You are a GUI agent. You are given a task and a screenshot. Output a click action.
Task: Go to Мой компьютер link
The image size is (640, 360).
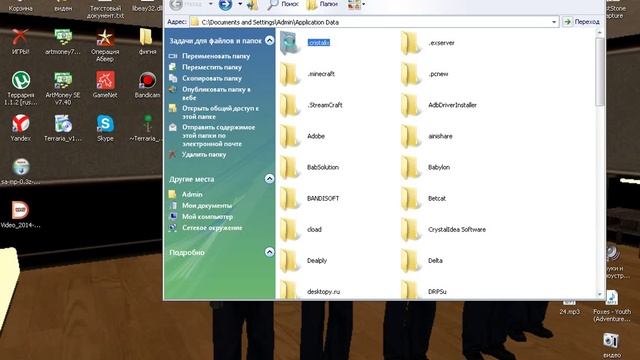[x=207, y=217]
